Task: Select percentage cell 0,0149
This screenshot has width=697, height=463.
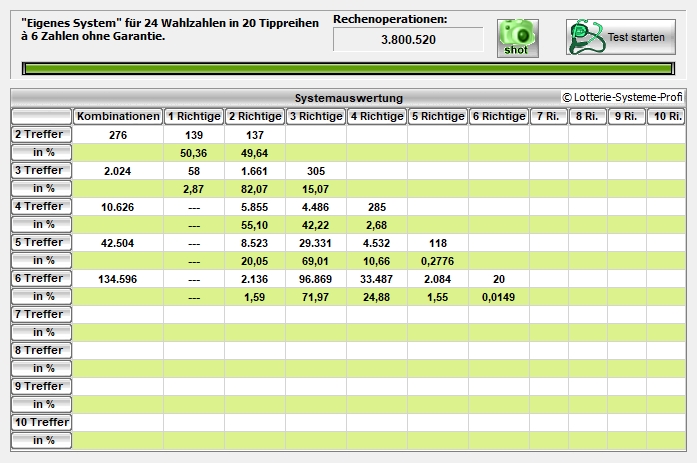Action: (x=499, y=297)
